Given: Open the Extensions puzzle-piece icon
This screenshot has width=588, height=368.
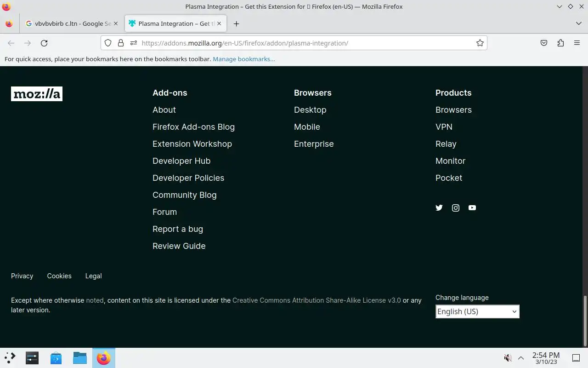Looking at the screenshot, I should tap(560, 43).
